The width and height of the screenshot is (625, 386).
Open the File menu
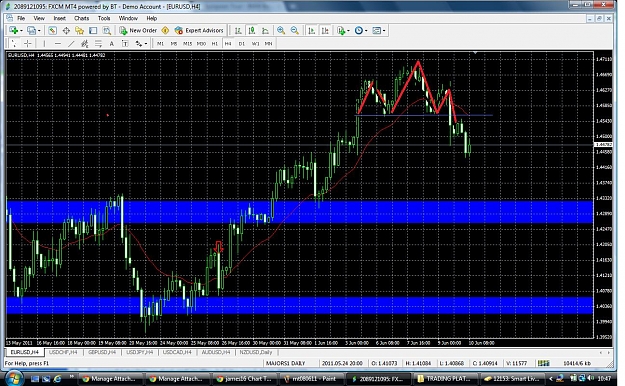pos(21,18)
